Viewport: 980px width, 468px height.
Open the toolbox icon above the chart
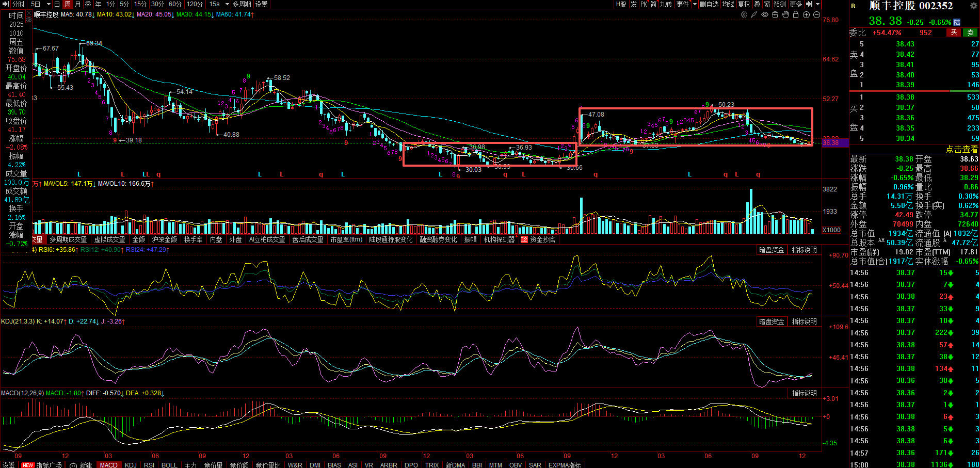pos(775,15)
